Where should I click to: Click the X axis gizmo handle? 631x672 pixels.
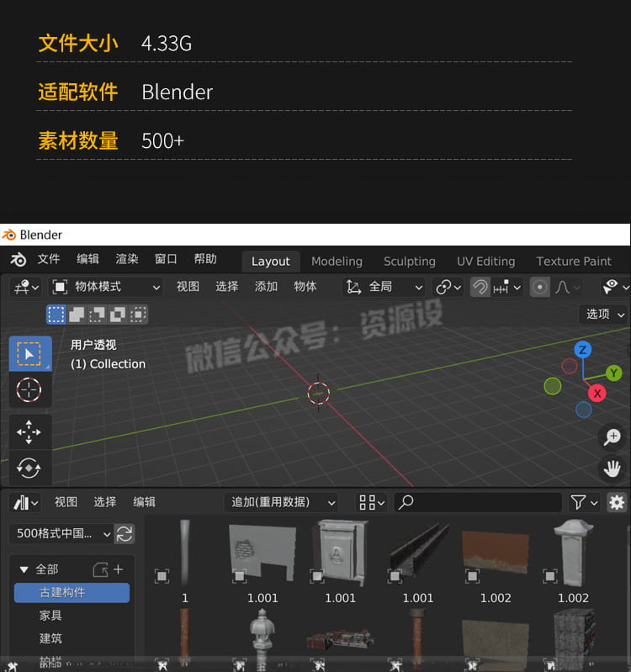tap(597, 394)
